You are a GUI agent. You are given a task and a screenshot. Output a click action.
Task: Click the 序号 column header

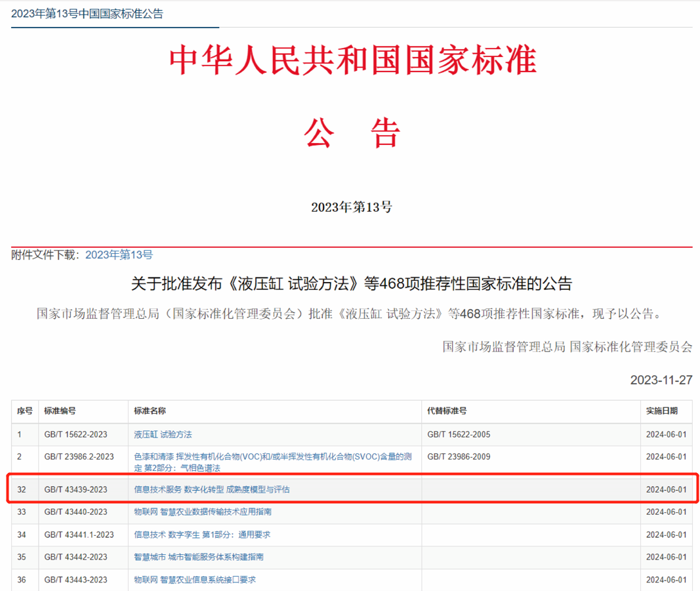pos(24,411)
